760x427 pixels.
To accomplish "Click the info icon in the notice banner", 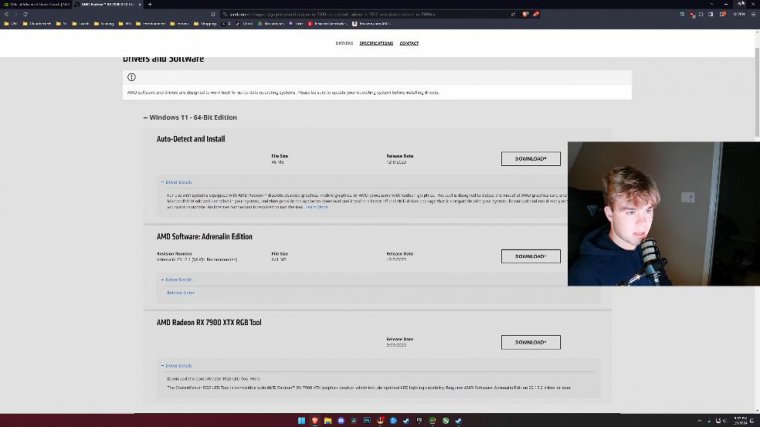I will point(131,77).
